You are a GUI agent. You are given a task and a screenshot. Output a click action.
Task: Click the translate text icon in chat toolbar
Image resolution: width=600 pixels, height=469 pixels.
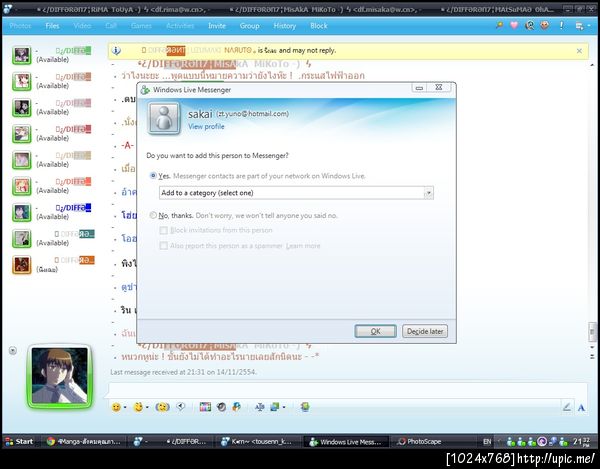pos(259,407)
